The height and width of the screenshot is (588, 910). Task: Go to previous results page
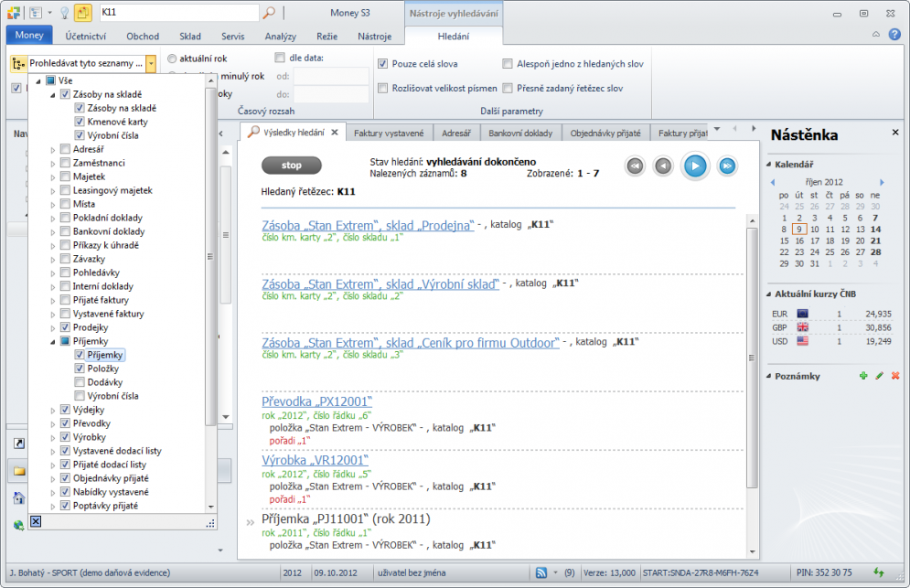click(663, 166)
